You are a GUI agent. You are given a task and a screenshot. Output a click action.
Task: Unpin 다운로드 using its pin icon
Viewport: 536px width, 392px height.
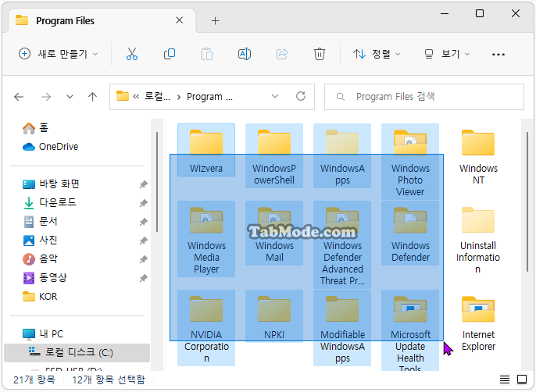point(143,203)
